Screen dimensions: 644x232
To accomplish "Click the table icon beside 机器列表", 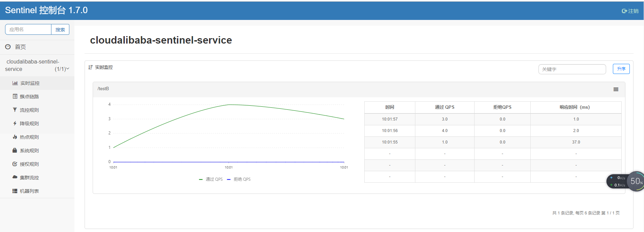I will [15, 191].
